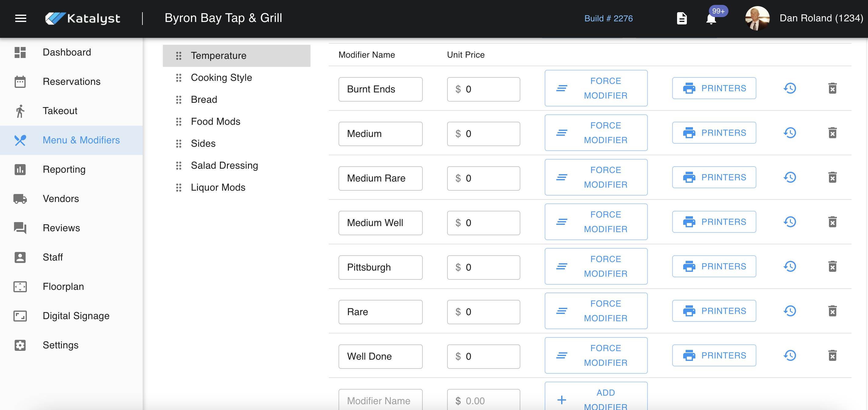Image resolution: width=868 pixels, height=410 pixels.
Task: Open Digital Signage page
Action: click(76, 316)
